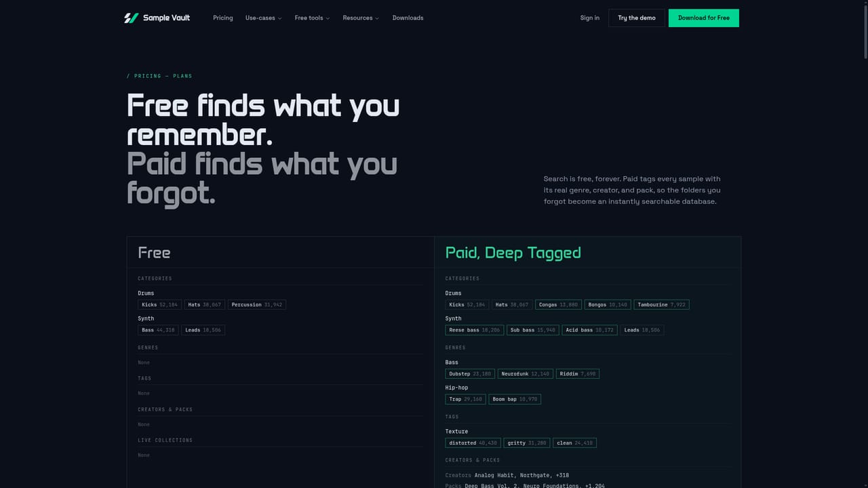The width and height of the screenshot is (868, 488).
Task: Go to Downloads in the navigation bar
Action: 408,18
